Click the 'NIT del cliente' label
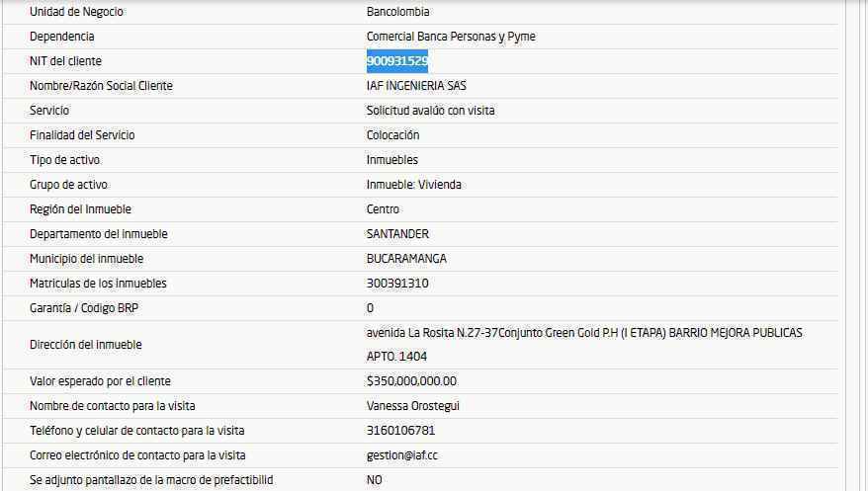Screen dimensions: 868x491 pyautogui.click(x=65, y=61)
